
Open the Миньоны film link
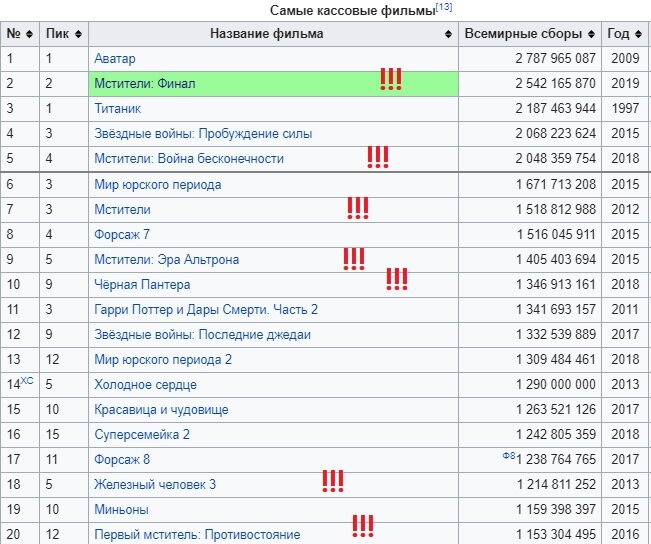click(x=121, y=509)
